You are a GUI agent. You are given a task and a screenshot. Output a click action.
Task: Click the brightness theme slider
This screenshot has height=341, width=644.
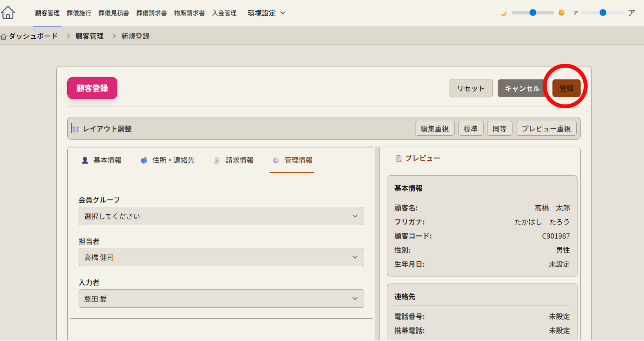(532, 13)
